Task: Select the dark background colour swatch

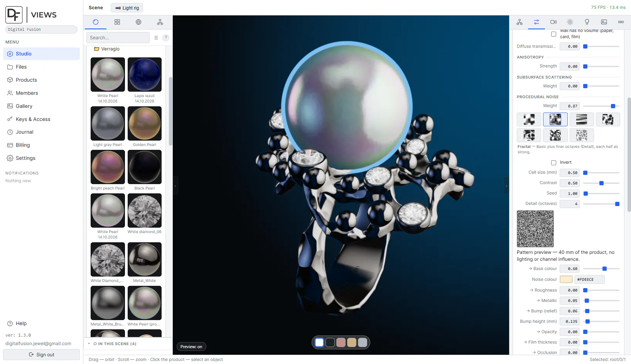Action: [330, 342]
